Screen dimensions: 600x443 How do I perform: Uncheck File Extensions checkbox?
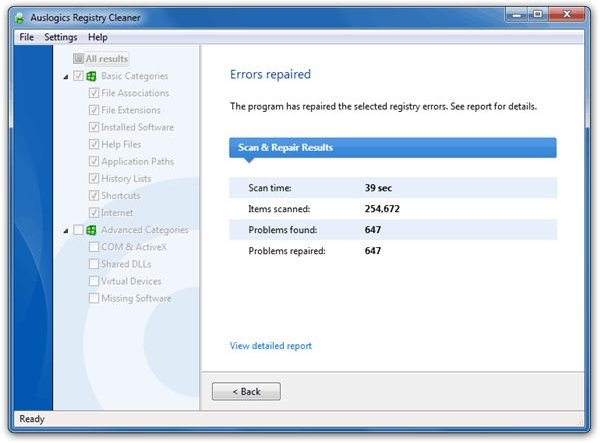coord(94,110)
